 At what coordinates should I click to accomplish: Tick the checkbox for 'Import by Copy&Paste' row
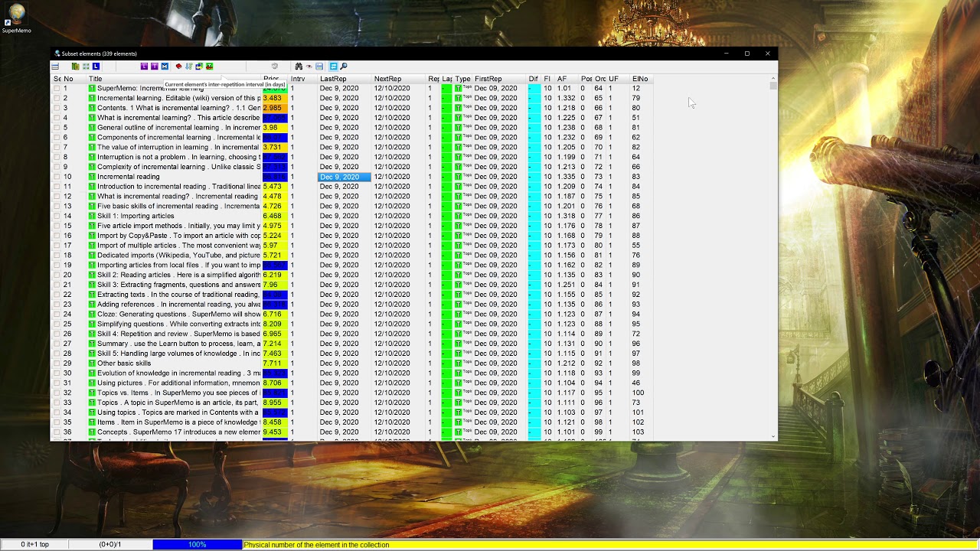pos(57,236)
